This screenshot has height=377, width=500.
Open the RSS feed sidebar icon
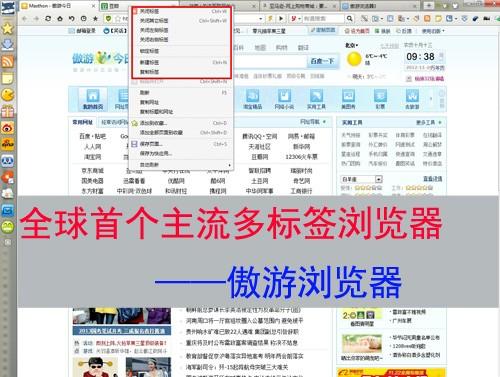tap(7, 62)
